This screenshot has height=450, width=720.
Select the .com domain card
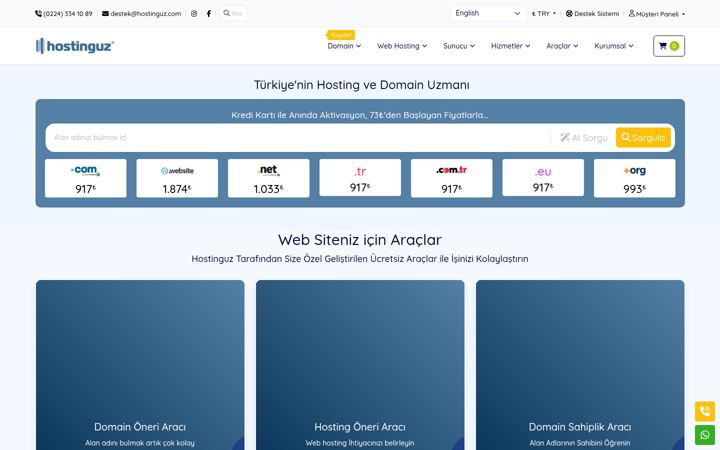(x=85, y=178)
